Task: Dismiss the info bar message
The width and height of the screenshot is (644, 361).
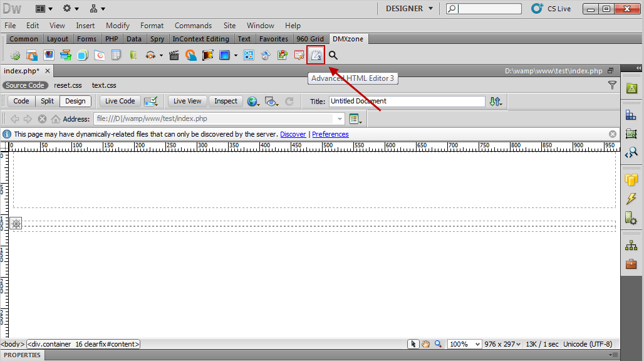Action: click(x=613, y=134)
